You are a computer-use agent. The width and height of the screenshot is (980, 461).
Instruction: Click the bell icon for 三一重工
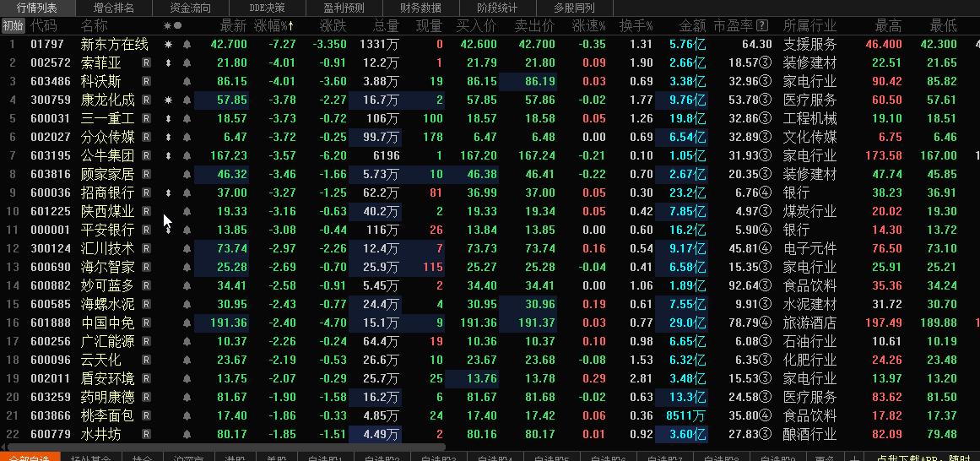point(187,119)
